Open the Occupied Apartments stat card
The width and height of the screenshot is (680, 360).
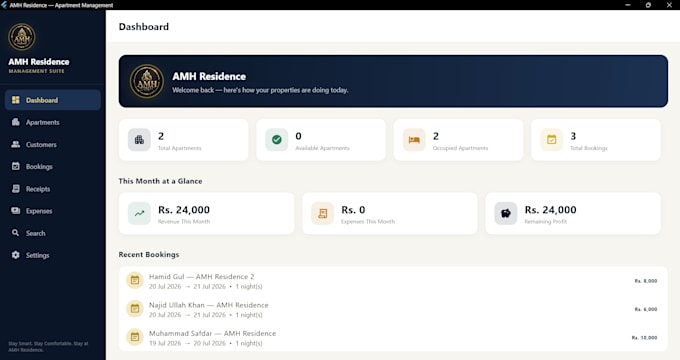coord(458,140)
